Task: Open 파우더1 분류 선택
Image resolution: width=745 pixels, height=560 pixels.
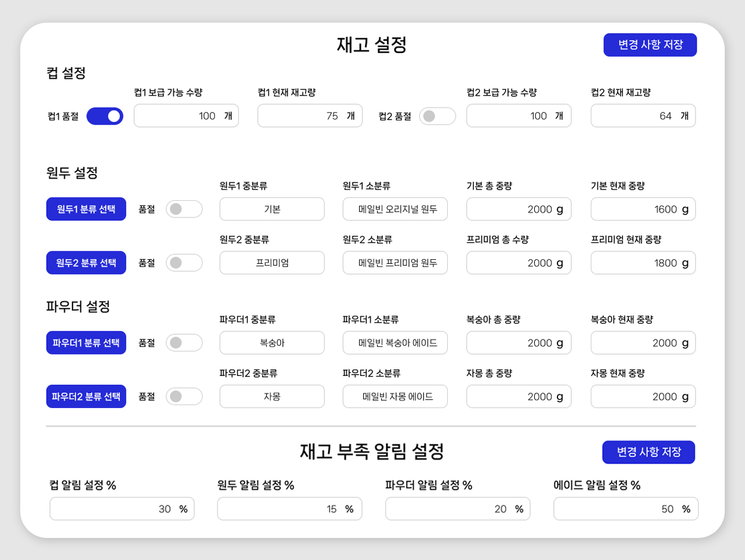Action: [86, 343]
